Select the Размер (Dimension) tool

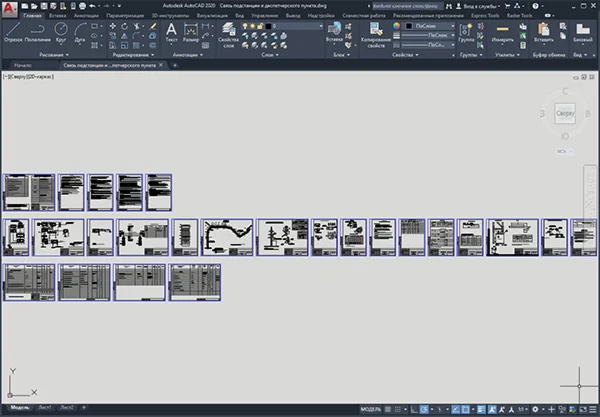click(x=191, y=32)
